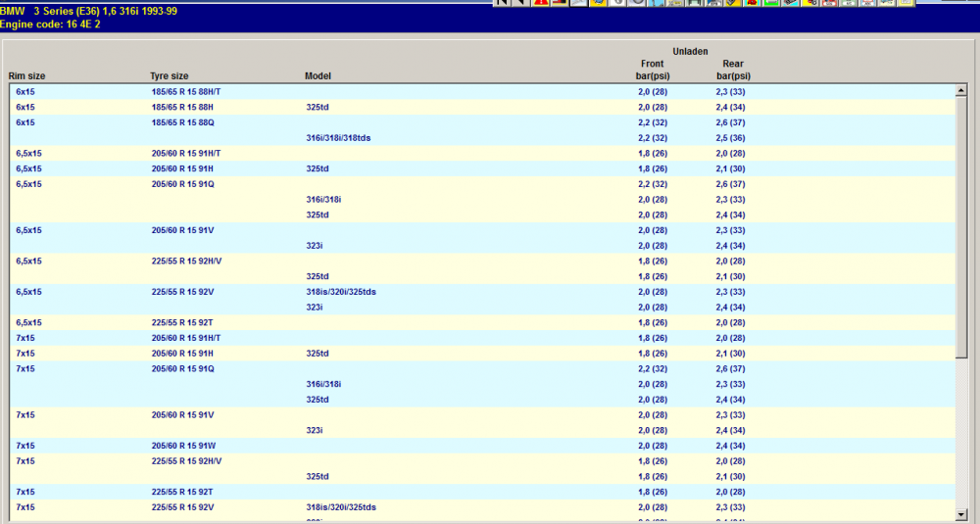980x524 pixels.
Task: Select the 185/65 R 15 88H tyre cell
Action: click(x=182, y=108)
